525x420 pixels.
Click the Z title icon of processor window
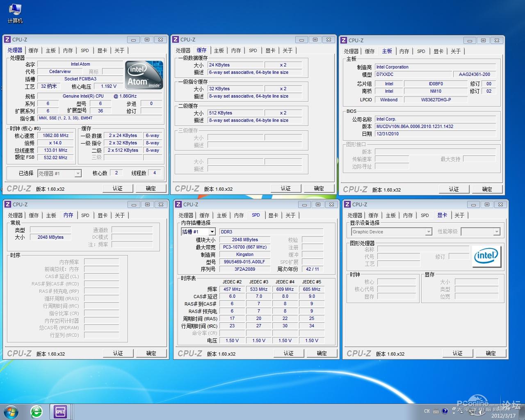pyautogui.click(x=7, y=39)
